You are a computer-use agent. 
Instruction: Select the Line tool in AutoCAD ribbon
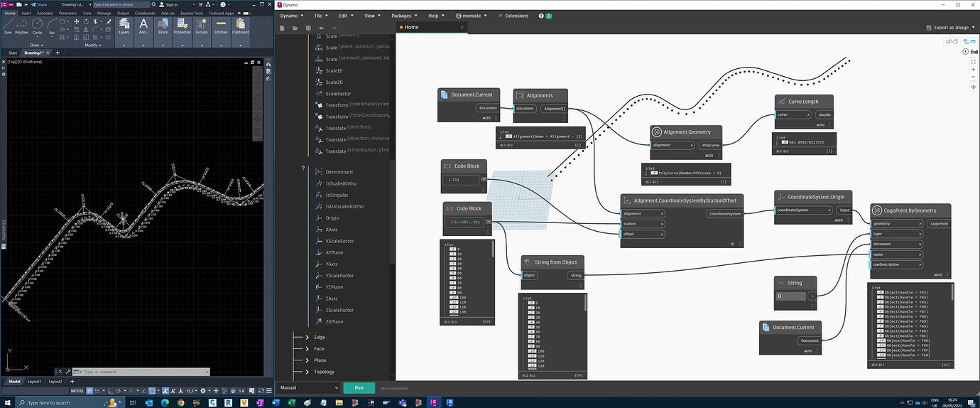(x=8, y=25)
